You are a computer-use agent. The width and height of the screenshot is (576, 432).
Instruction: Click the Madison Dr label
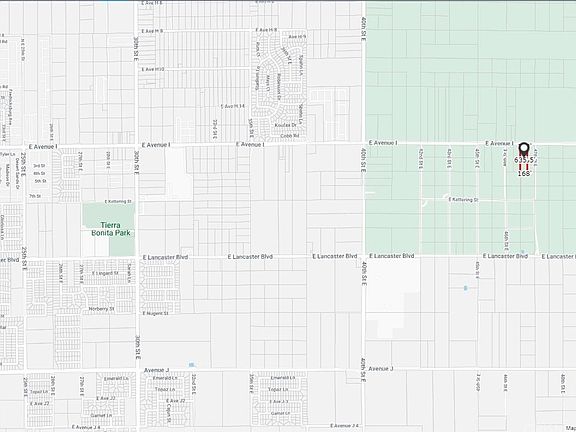(8, 175)
